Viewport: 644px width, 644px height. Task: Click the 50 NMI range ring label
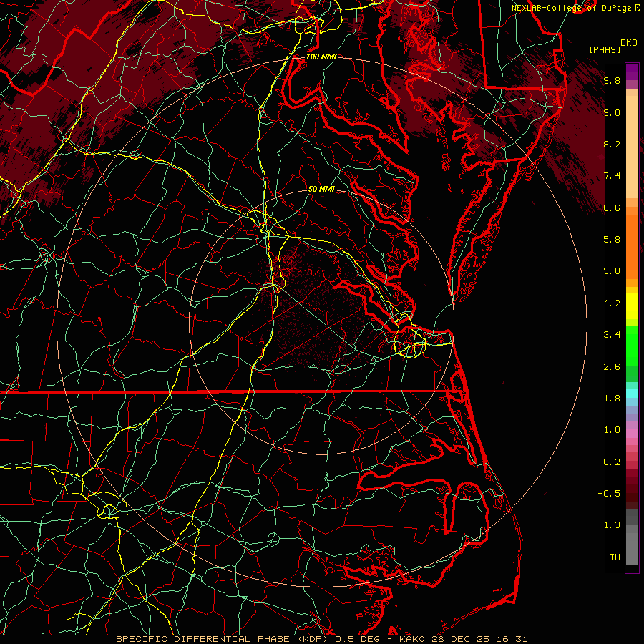[321, 189]
